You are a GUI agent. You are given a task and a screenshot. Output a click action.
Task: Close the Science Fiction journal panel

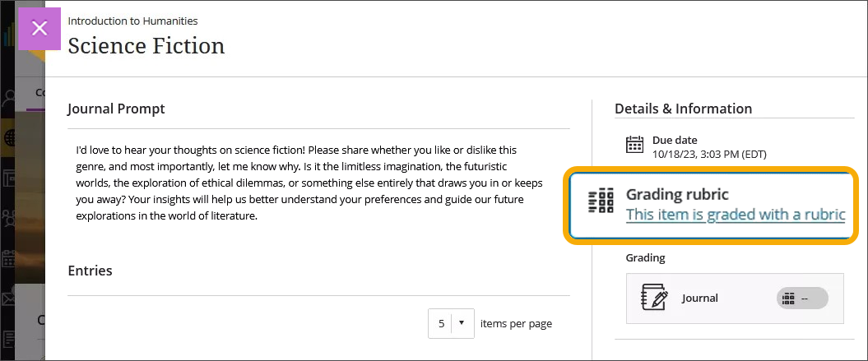(39, 28)
